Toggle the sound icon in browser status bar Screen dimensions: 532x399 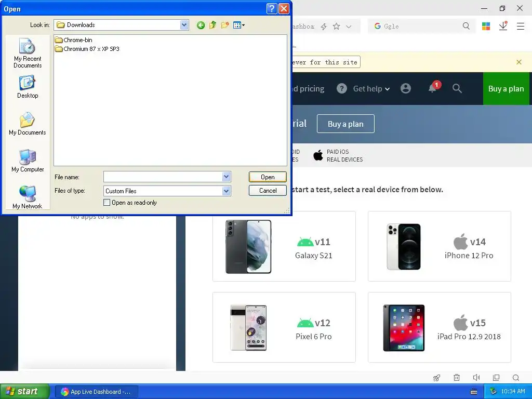(x=476, y=378)
